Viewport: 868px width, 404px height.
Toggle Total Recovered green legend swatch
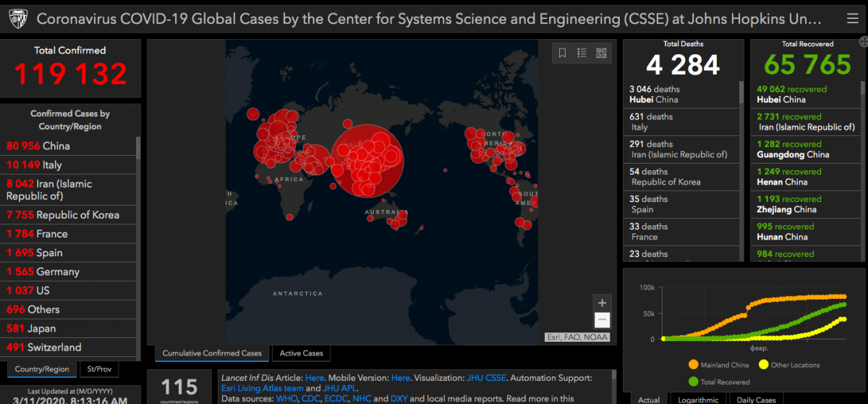694,382
